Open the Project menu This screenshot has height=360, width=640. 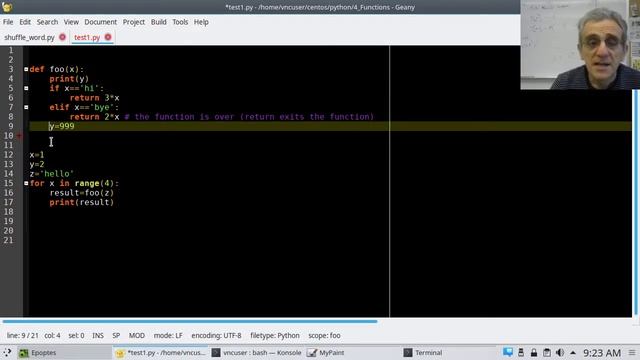tap(134, 22)
